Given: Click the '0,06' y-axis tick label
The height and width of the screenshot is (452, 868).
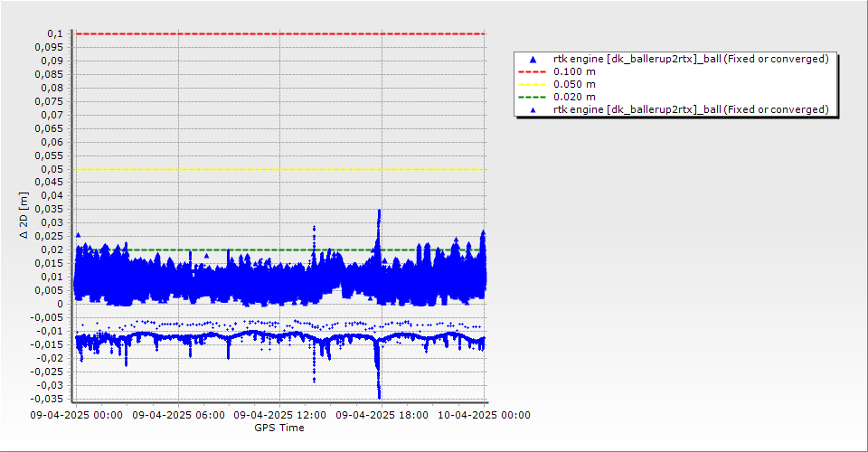Looking at the screenshot, I should [52, 142].
